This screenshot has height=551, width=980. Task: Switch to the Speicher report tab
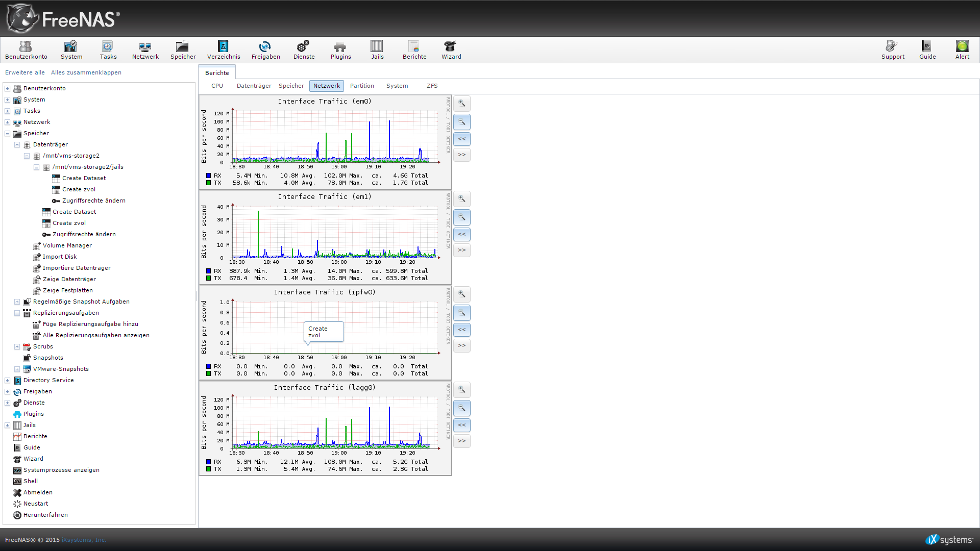[291, 86]
